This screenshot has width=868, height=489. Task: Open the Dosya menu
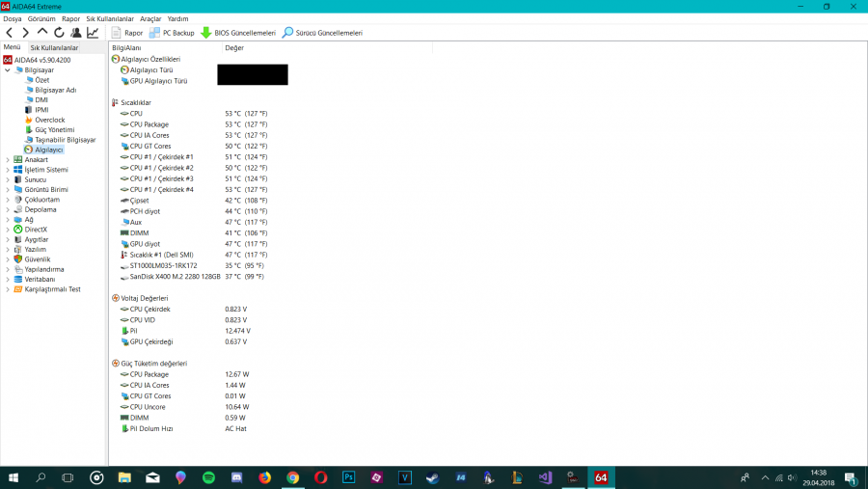coord(13,19)
